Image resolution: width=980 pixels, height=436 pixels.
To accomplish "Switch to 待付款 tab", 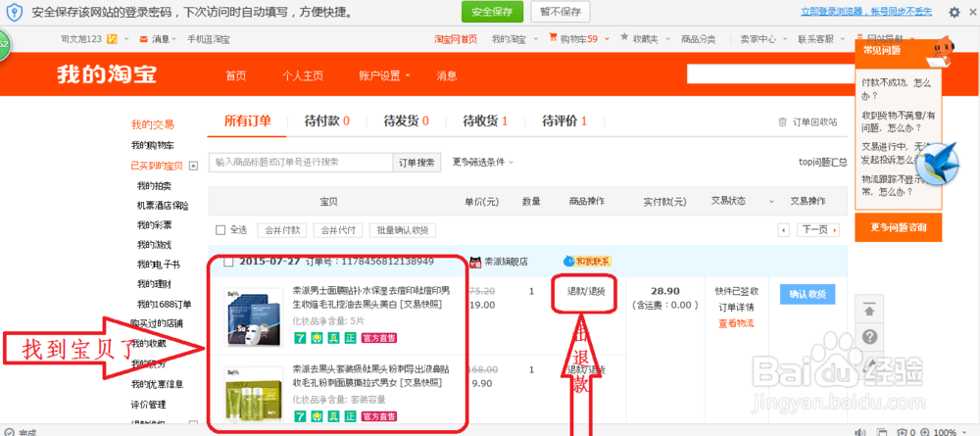I will [327, 121].
